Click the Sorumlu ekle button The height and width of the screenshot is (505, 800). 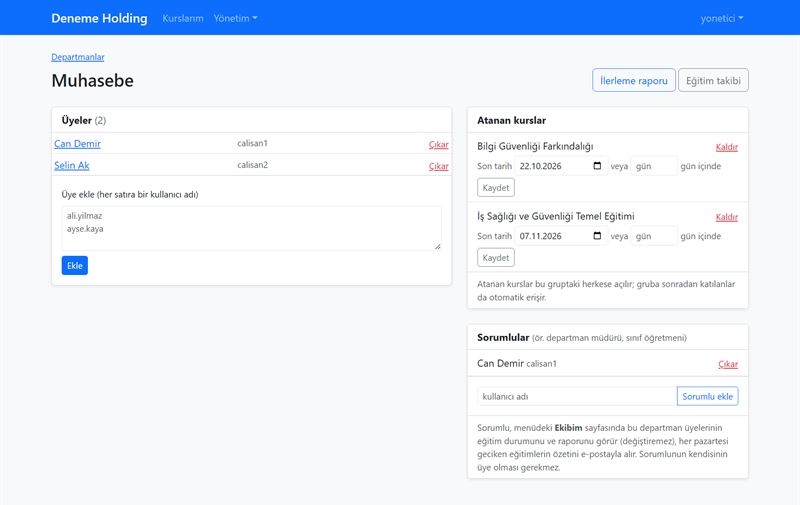708,396
